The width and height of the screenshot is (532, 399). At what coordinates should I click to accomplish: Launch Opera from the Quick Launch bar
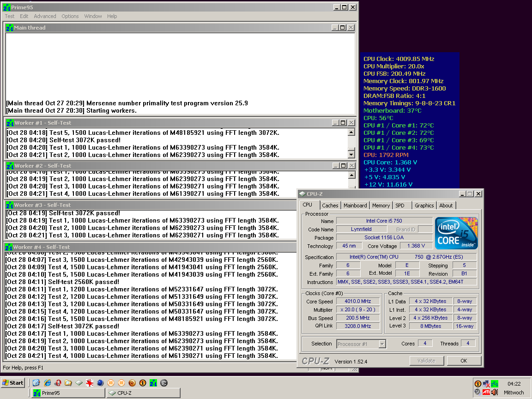[58, 383]
